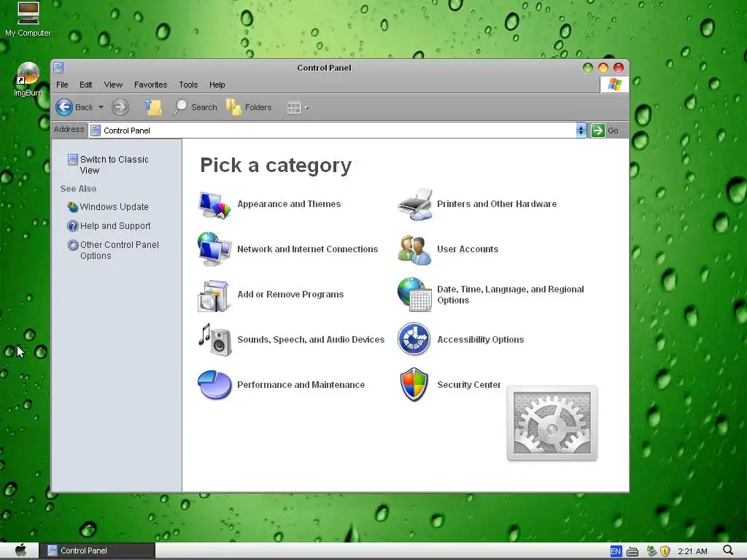
Task: Click the Windows flag logo in toolbar
Action: click(x=614, y=85)
